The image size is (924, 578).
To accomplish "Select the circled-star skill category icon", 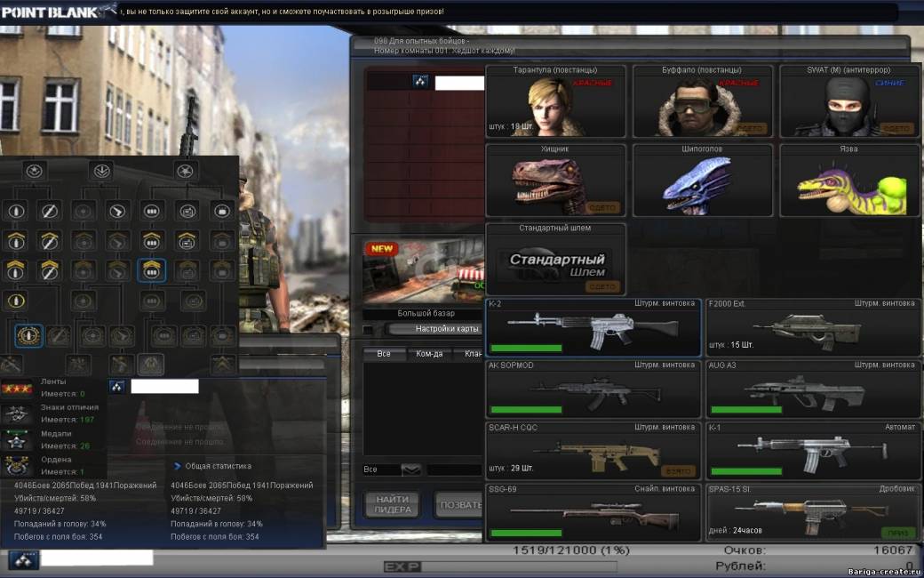I will pyautogui.click(x=34, y=171).
